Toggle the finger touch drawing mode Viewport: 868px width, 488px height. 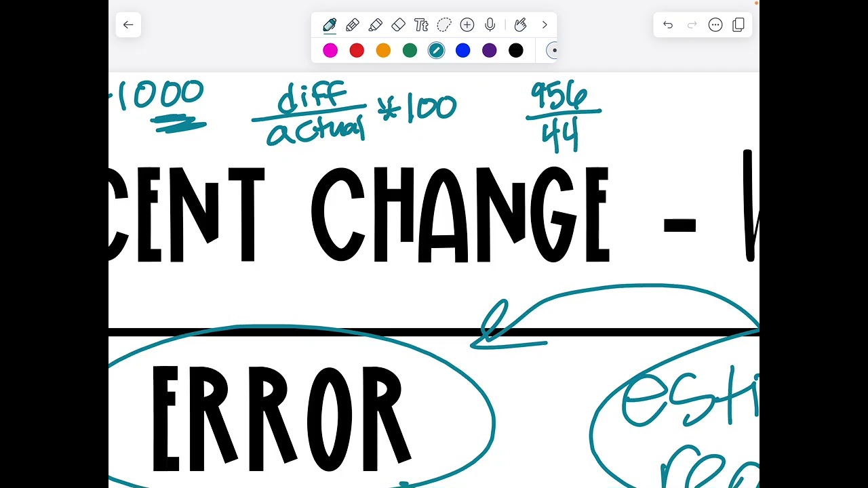click(520, 25)
